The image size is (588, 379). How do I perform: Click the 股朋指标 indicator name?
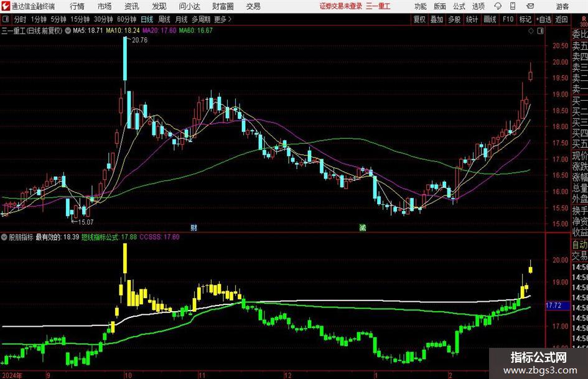pos(21,236)
